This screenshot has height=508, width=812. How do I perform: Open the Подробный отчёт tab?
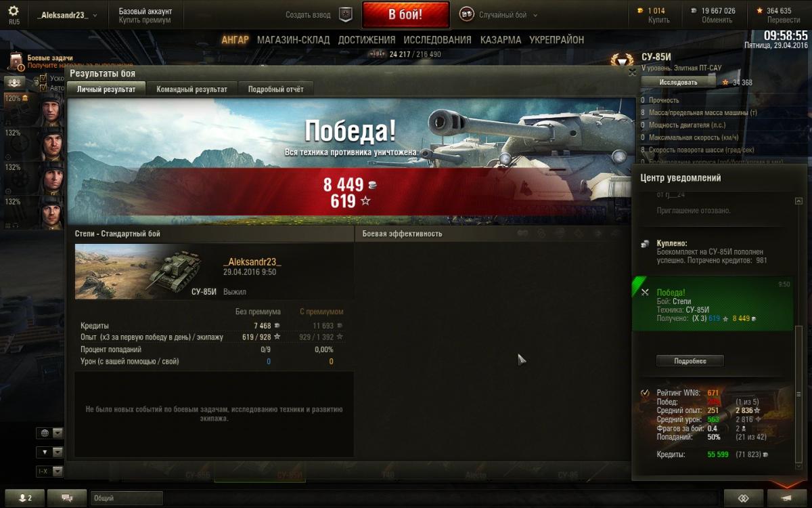coord(275,89)
